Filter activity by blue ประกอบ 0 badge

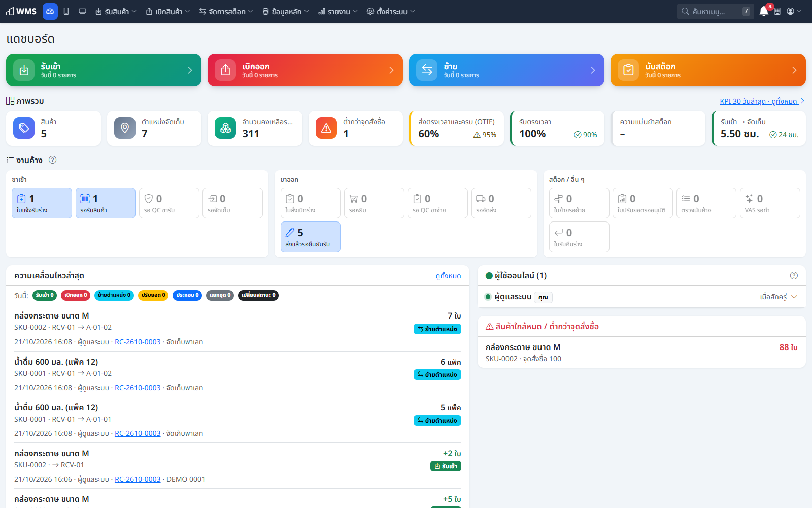click(187, 295)
